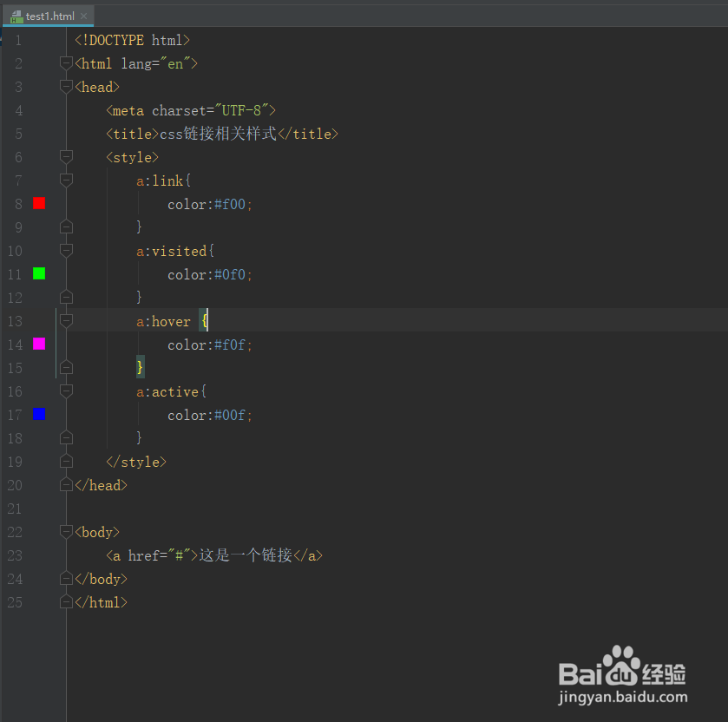Click the a:link selector text
728x722 pixels.
tap(160, 180)
